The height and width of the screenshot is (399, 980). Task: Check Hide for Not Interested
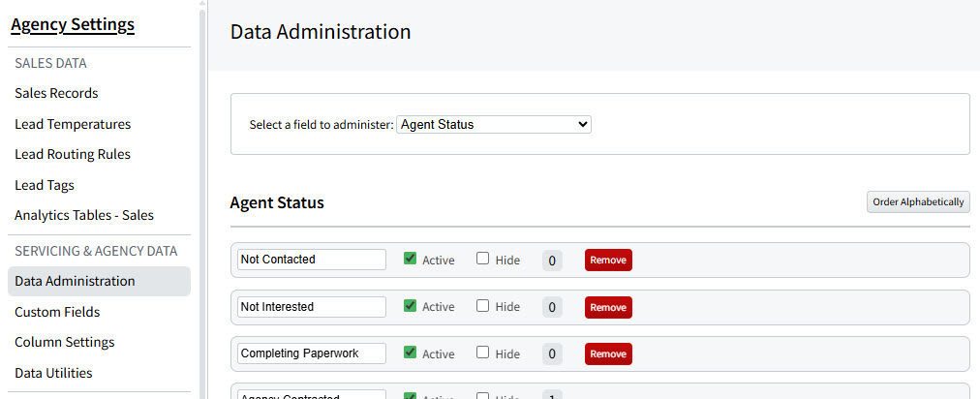point(482,305)
